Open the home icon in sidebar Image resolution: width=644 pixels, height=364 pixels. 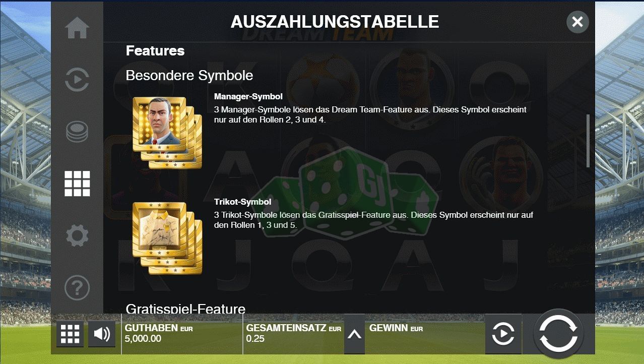[x=77, y=28]
